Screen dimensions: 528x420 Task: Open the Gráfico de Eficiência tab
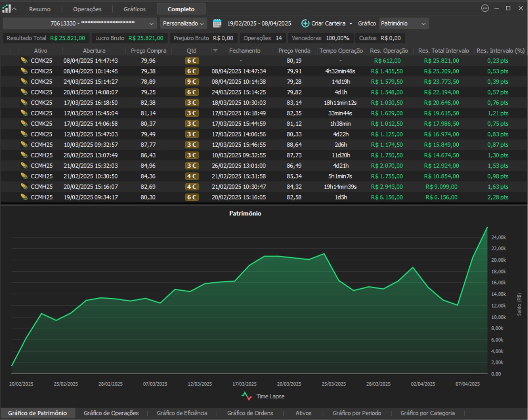coord(182,413)
